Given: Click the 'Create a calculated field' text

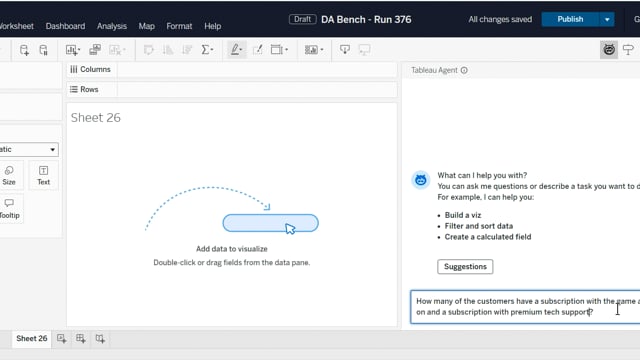Looking at the screenshot, I should [x=488, y=237].
